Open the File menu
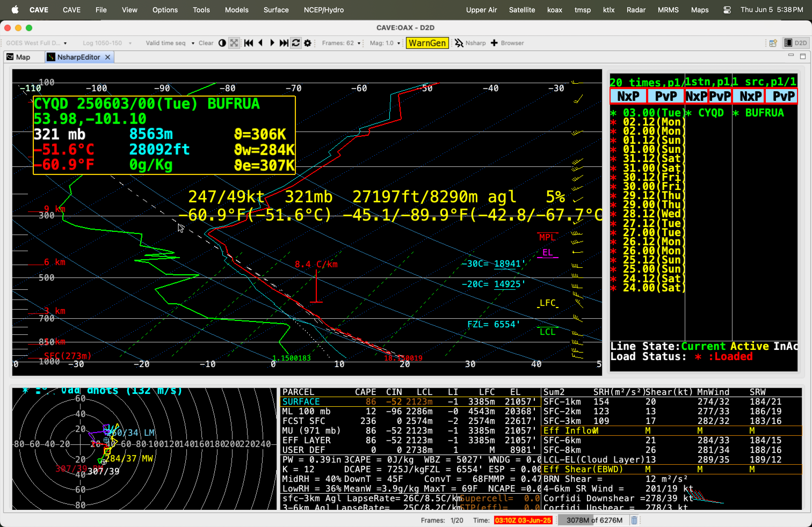Screen dimensions: 812x527 coord(101,10)
